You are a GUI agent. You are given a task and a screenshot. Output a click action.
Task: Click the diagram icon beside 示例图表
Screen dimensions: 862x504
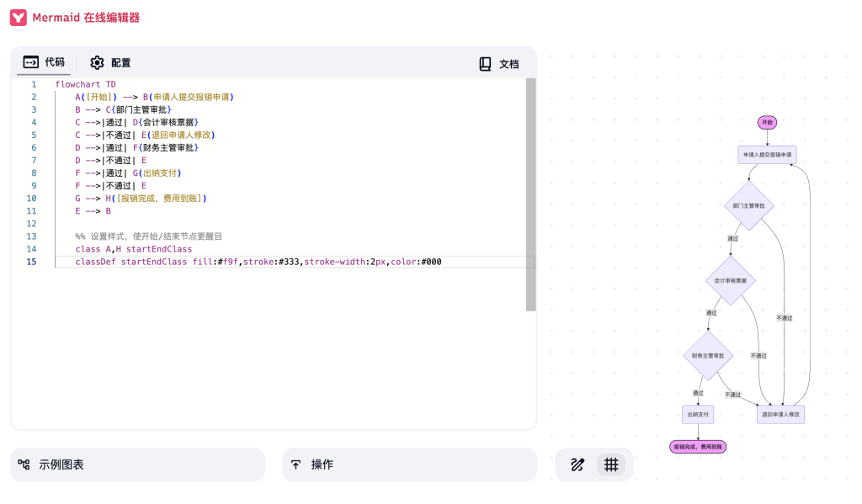pos(24,464)
